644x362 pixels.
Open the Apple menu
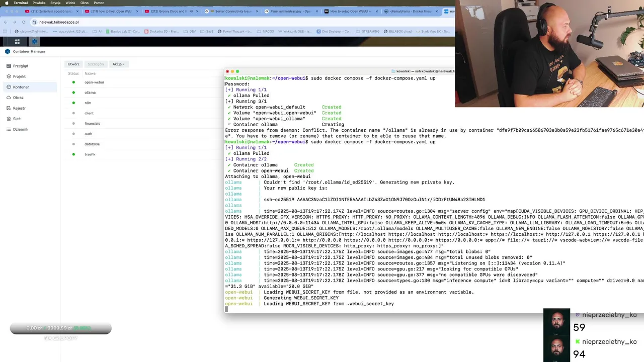(x=6, y=3)
